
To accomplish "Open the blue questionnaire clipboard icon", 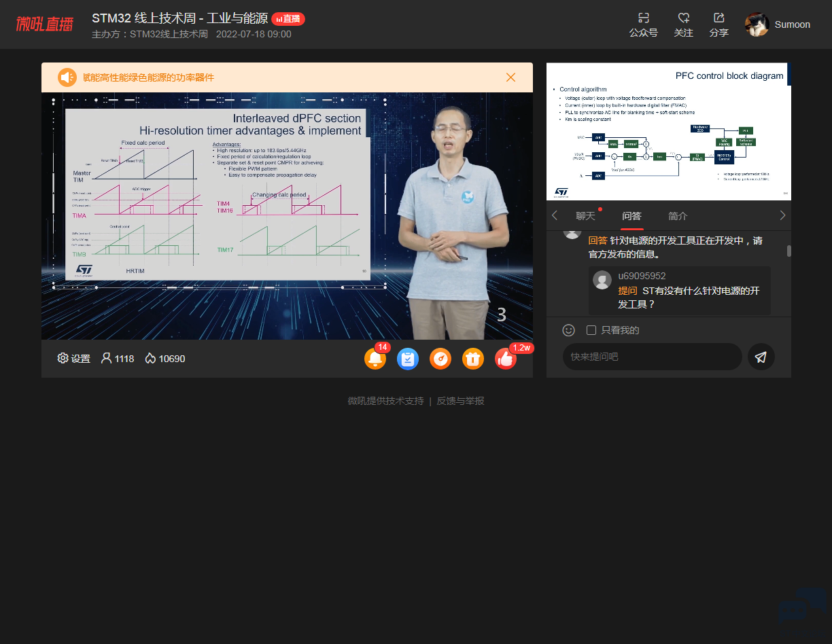I will tap(408, 359).
